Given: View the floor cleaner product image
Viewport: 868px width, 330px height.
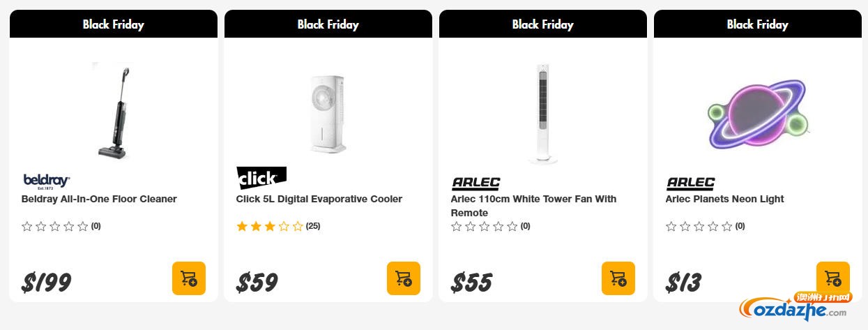Looking at the screenshot, I should pyautogui.click(x=114, y=112).
